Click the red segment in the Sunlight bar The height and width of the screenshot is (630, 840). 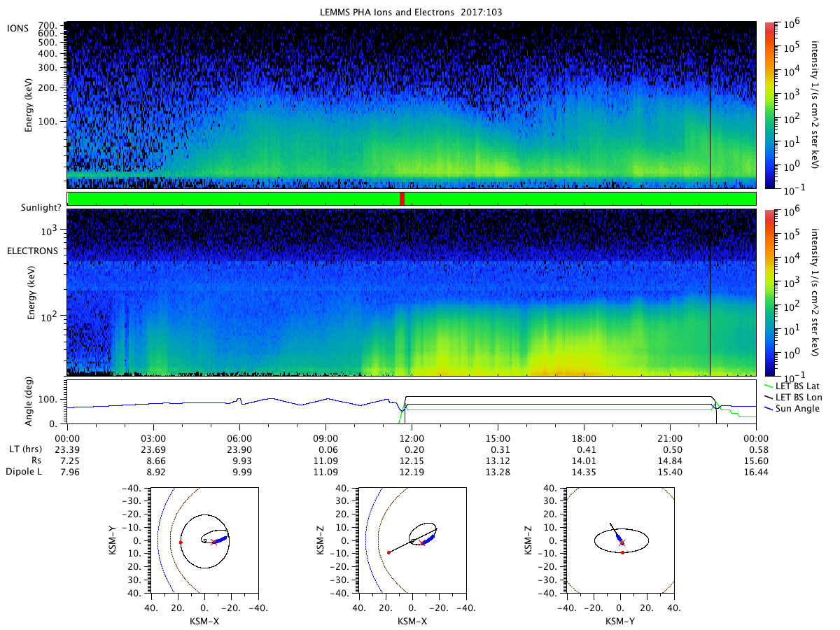click(x=402, y=199)
